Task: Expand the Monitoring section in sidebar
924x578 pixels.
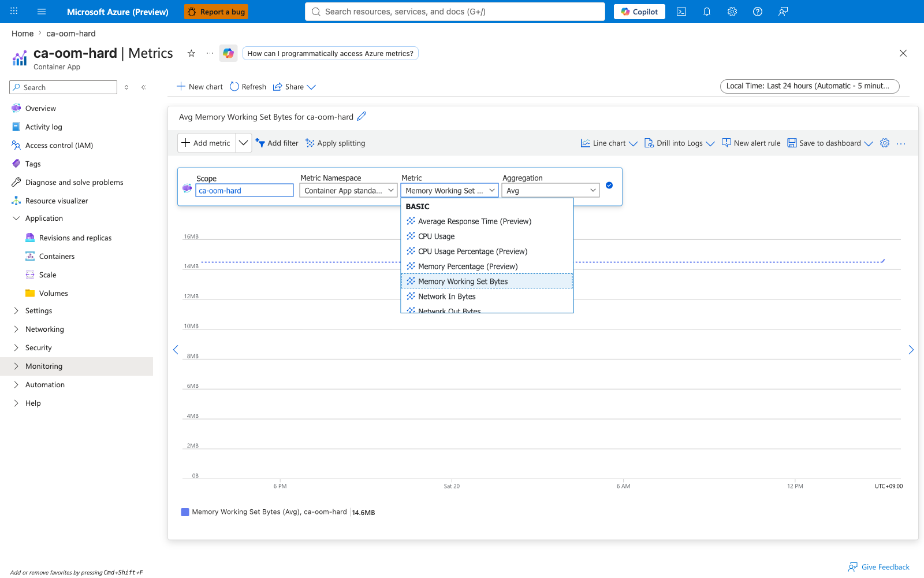Action: (16, 366)
